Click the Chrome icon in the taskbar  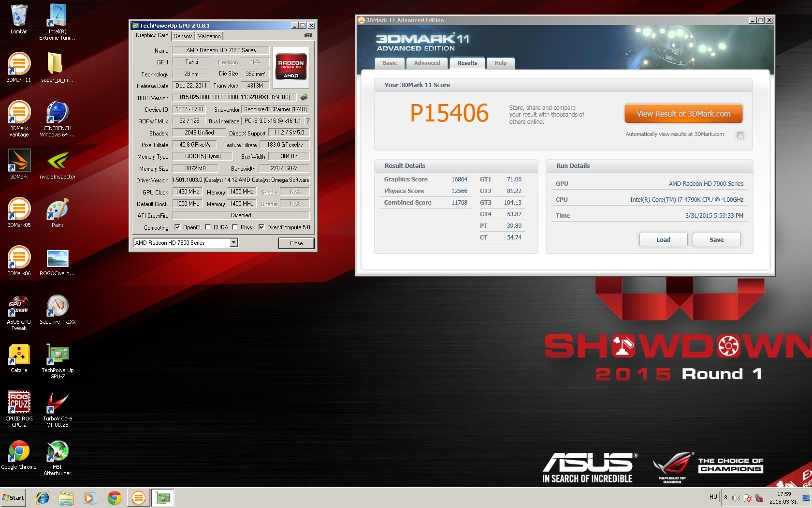(114, 497)
